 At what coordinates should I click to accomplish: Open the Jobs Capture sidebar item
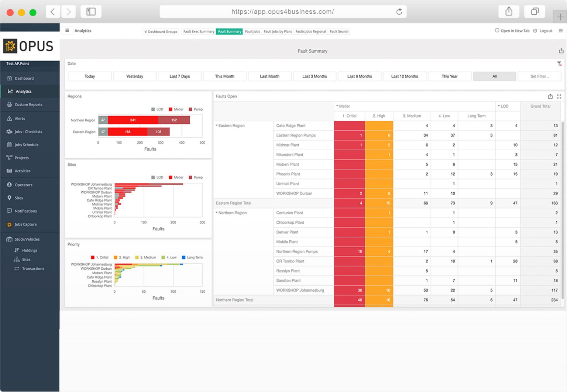click(25, 224)
